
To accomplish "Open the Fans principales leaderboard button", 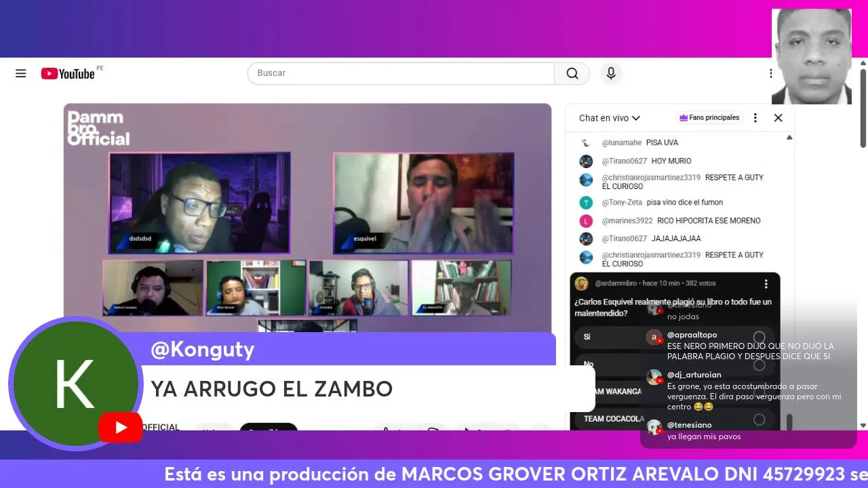I will 709,118.
